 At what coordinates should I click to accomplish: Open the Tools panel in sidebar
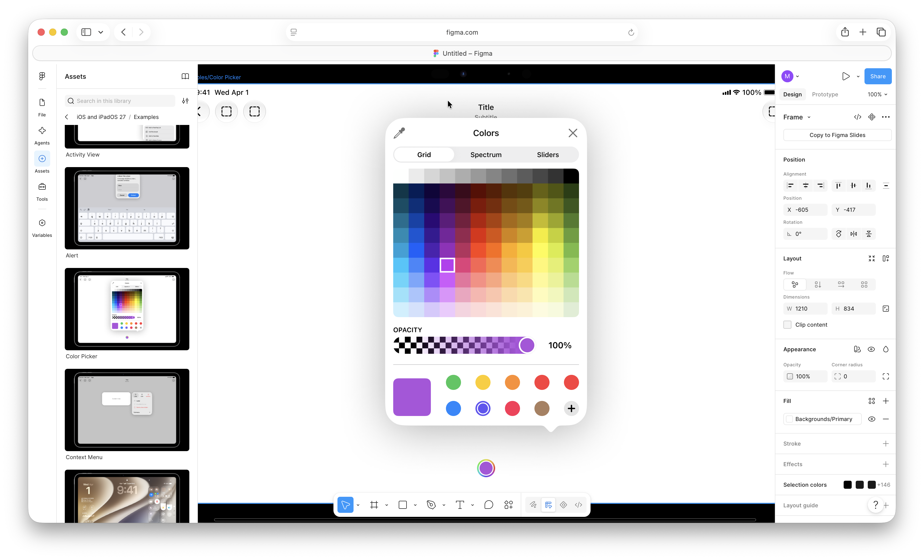42,191
